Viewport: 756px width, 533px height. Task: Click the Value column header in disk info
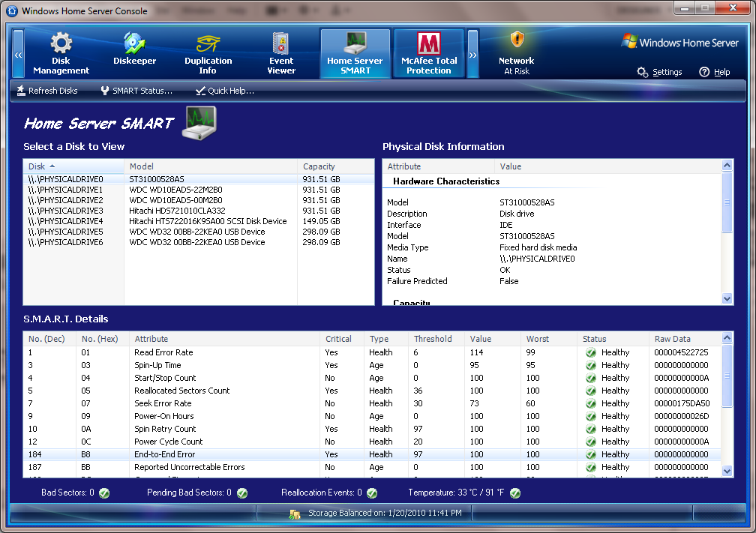pos(608,166)
